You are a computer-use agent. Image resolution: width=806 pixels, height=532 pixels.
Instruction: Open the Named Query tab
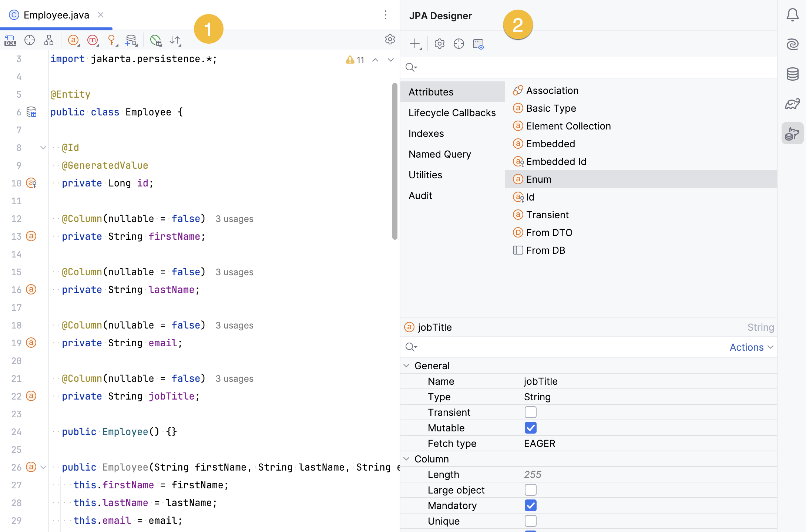440,154
